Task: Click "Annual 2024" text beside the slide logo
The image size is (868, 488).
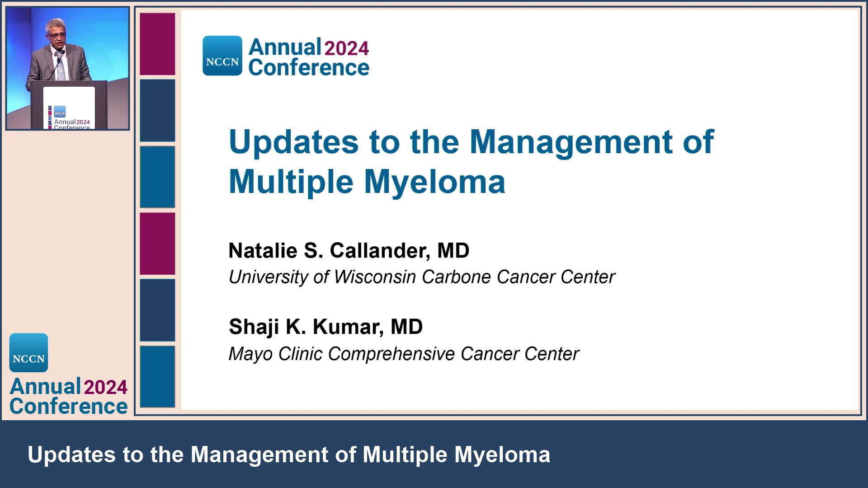Action: (x=309, y=47)
